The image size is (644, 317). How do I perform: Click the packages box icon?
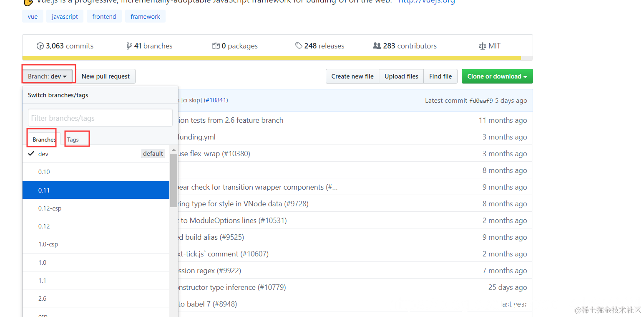[216, 46]
